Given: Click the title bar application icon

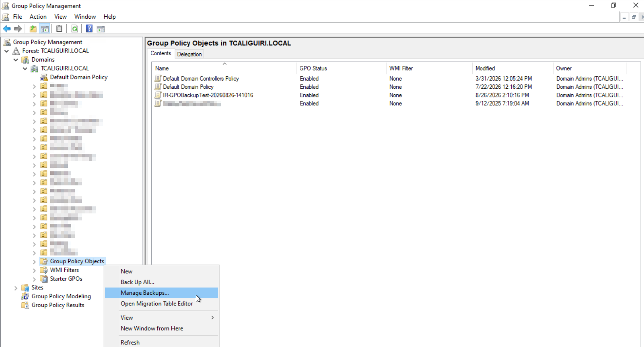Looking at the screenshot, I should click(6, 6).
